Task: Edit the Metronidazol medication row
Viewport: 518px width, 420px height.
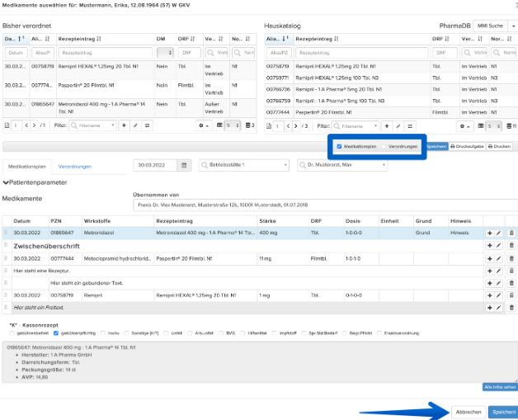Action: [498, 234]
